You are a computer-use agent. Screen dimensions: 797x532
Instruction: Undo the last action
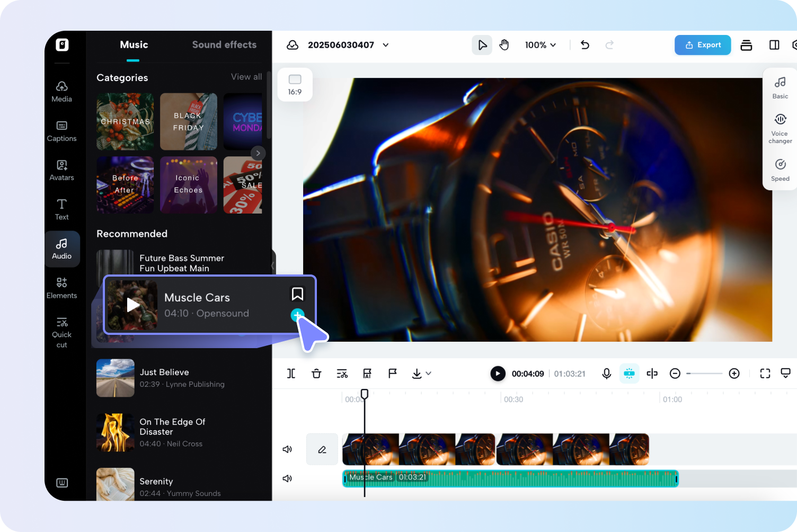[585, 45]
